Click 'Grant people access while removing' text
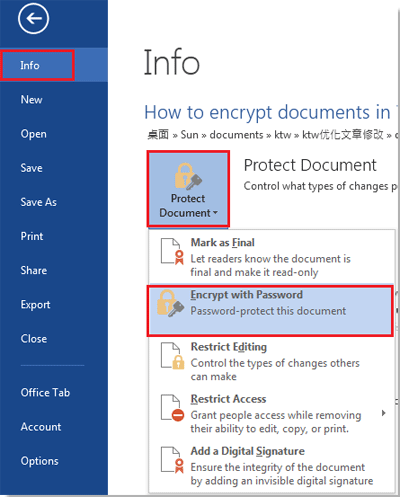 tap(276, 415)
